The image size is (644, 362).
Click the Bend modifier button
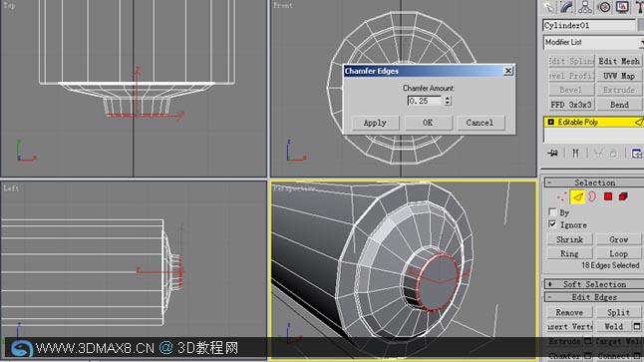(619, 105)
